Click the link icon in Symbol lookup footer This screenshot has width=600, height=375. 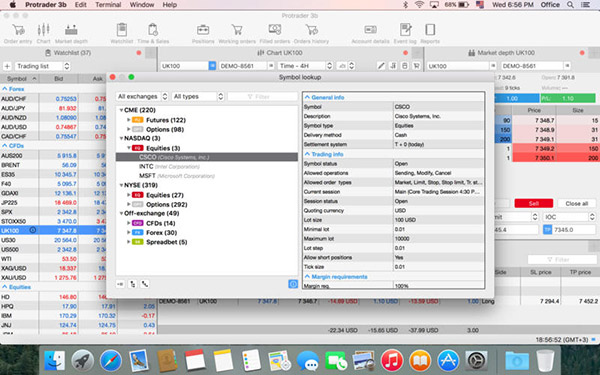click(x=145, y=284)
